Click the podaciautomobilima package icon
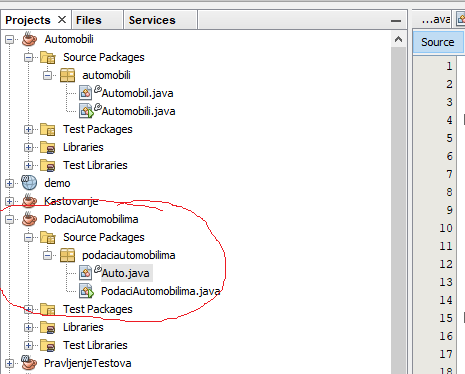Screen dimensions: 465x374 coord(67,255)
